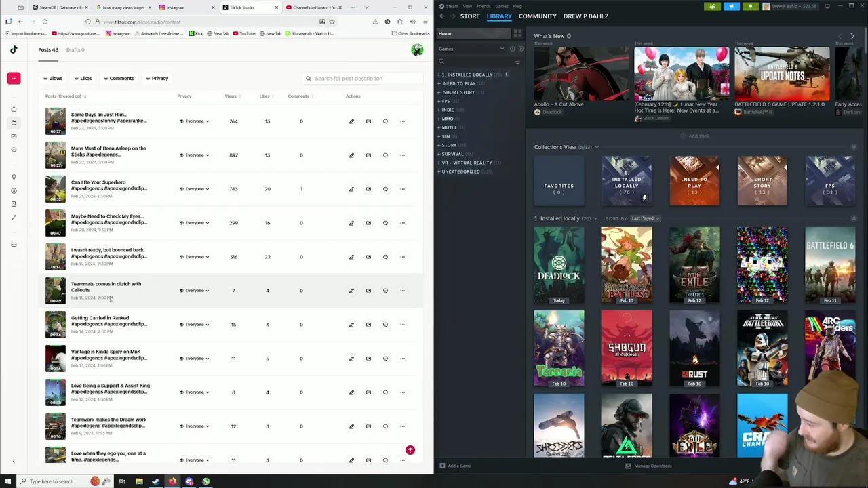
Task: Open comments for 'Maybe Need to Check My Eyes' post
Action: (x=385, y=223)
